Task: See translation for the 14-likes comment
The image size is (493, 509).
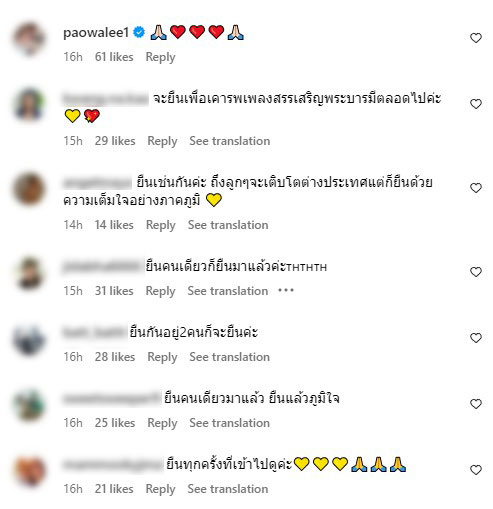Action: (x=228, y=225)
